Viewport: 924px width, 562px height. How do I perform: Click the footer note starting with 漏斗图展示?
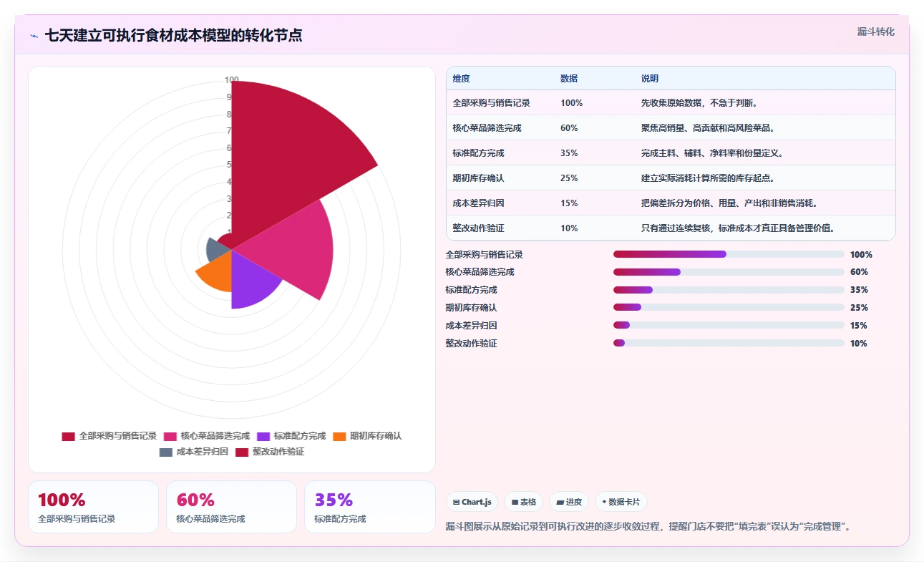(x=648, y=527)
